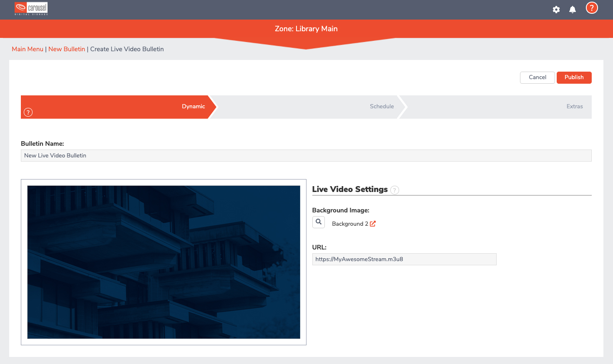613x364 pixels.
Task: Browse background images with the magnifier button
Action: (319, 222)
